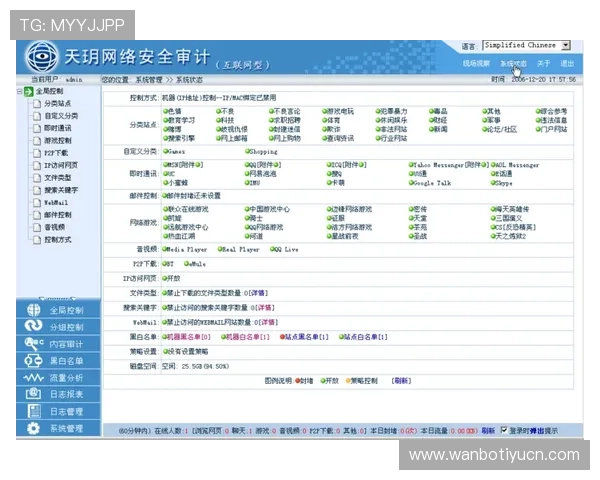
Task: Toggle the 登录时弹出提示 checkbox
Action: [504, 430]
